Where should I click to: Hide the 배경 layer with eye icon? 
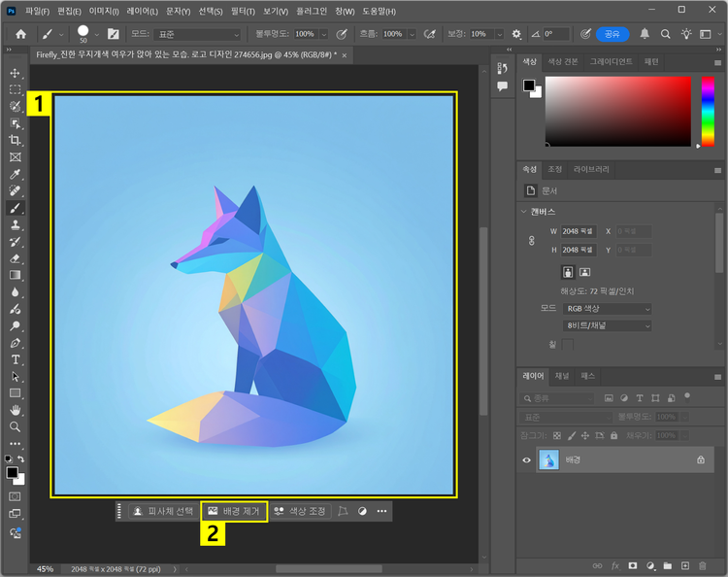point(527,459)
